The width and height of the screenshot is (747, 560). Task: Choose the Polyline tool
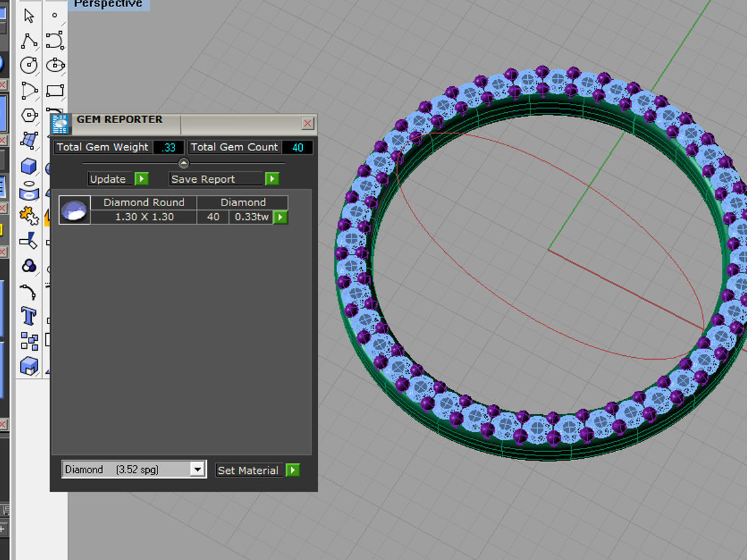[x=29, y=41]
